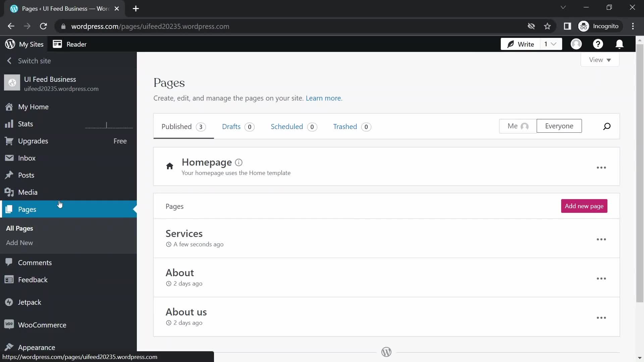
Task: Click the WordPress logo icon
Action: (x=9, y=44)
